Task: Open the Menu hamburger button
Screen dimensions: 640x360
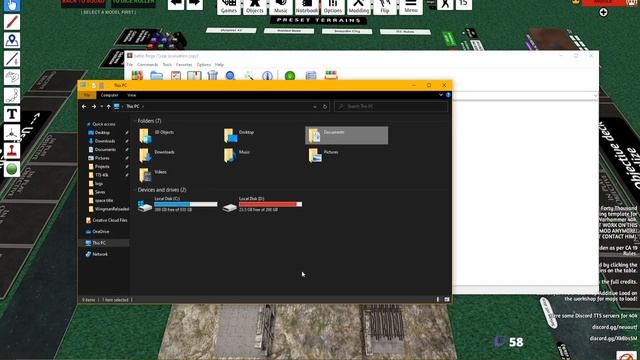Action: [411, 7]
